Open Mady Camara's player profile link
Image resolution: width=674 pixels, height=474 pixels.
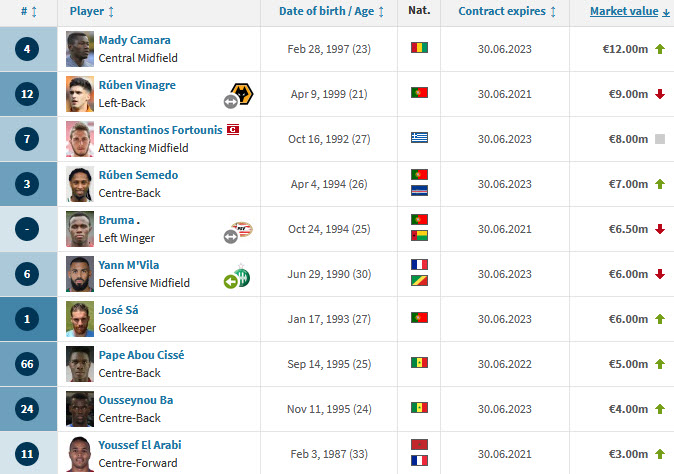pyautogui.click(x=135, y=40)
